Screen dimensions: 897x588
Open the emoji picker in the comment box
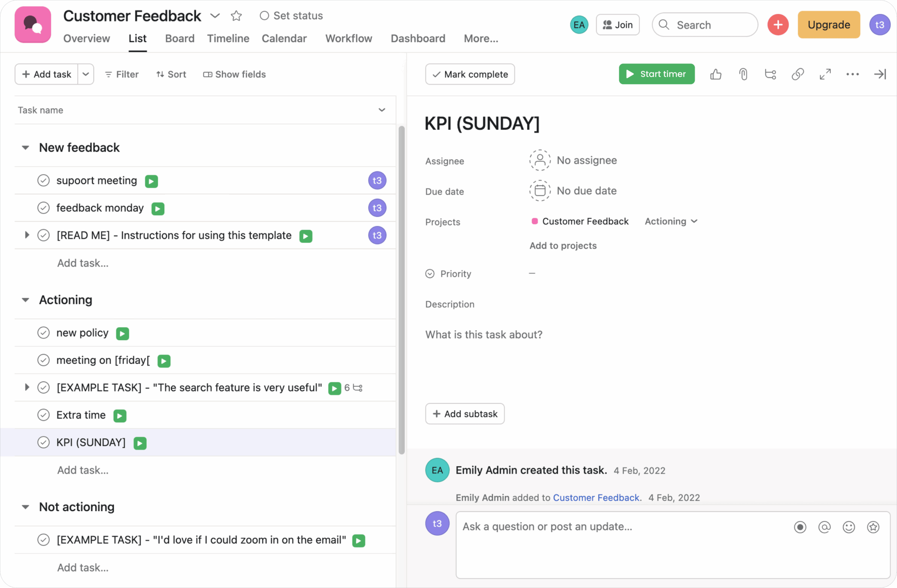(x=849, y=527)
